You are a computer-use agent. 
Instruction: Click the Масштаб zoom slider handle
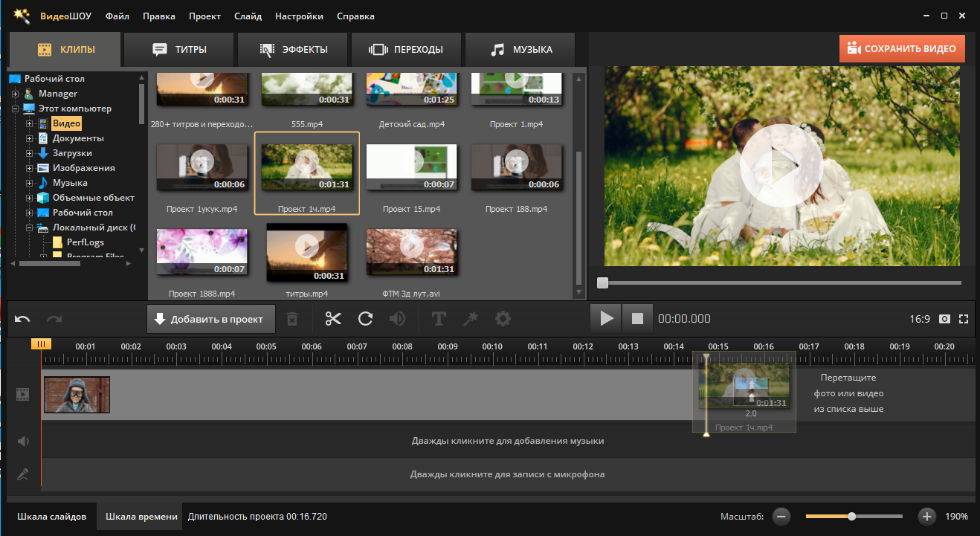click(851, 516)
